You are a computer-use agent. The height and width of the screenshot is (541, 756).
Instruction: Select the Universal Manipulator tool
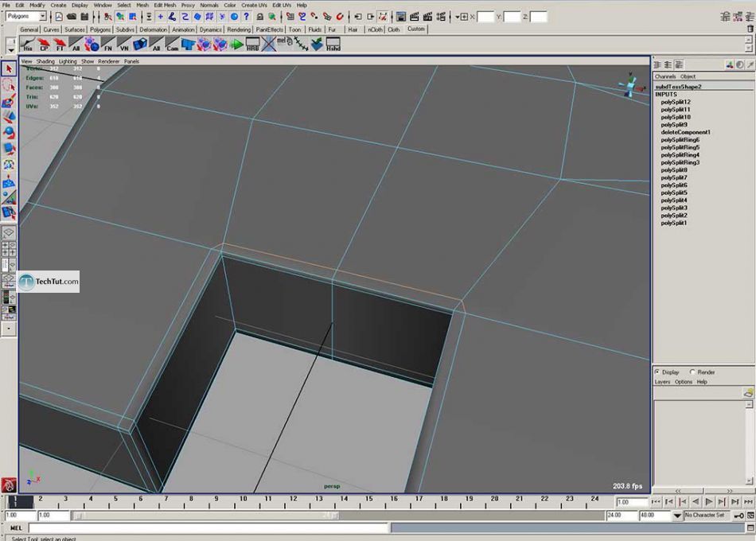[x=9, y=165]
